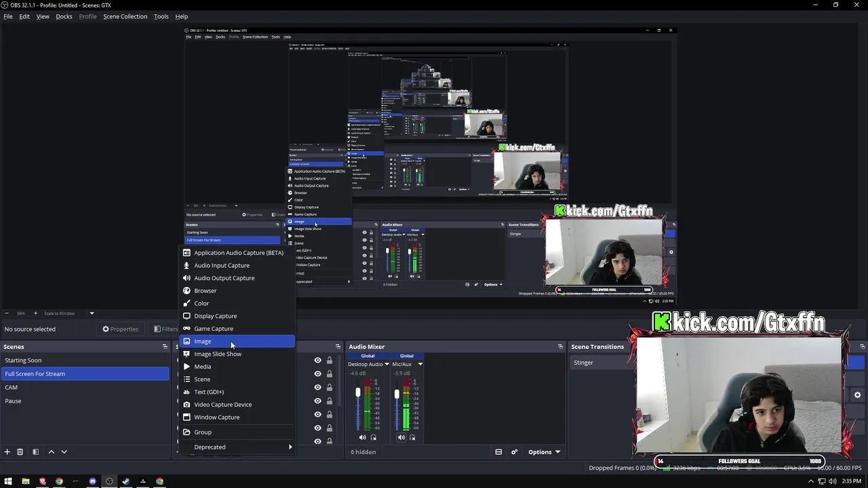This screenshot has height=488, width=868.
Task: Move scene down with arrow icon
Action: click(x=64, y=452)
